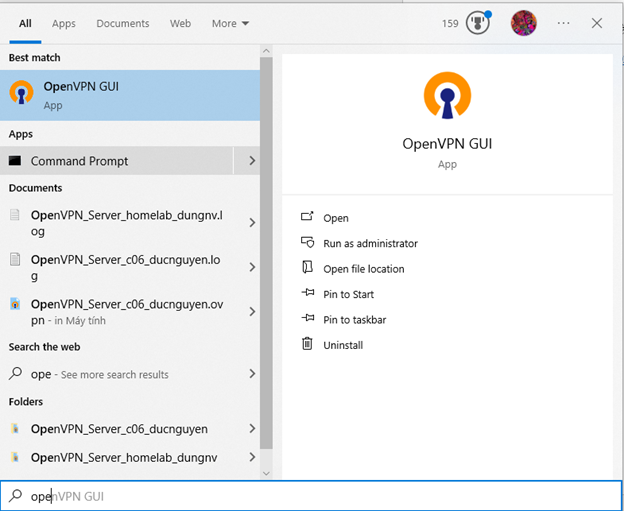Click the results scrollbar down arrow

[266, 473]
